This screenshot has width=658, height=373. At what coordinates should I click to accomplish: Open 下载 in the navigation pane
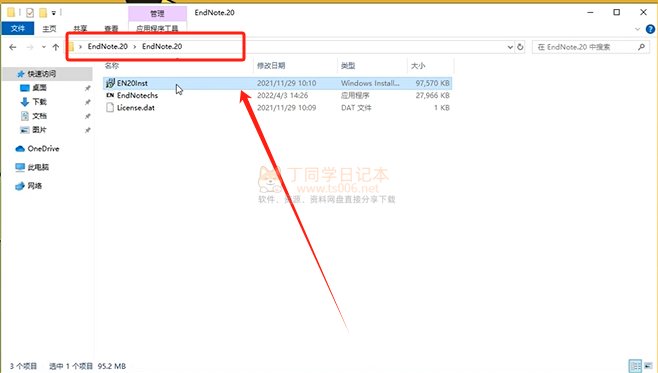point(39,102)
